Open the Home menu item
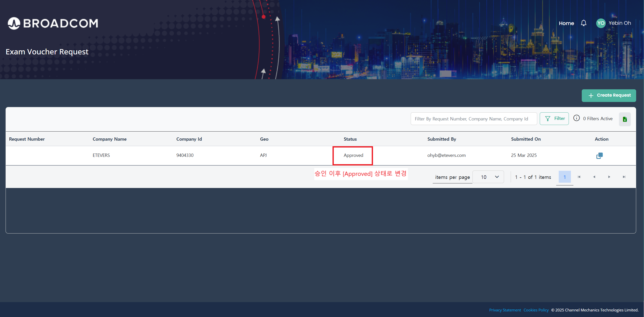Viewport: 644px width, 317px height. tap(566, 23)
